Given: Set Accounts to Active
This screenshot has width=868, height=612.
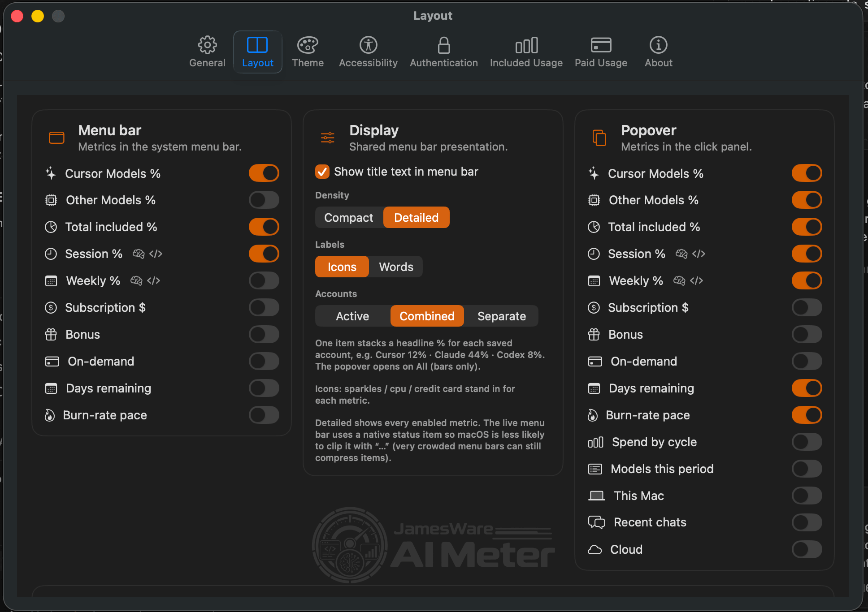Looking at the screenshot, I should coord(353,316).
